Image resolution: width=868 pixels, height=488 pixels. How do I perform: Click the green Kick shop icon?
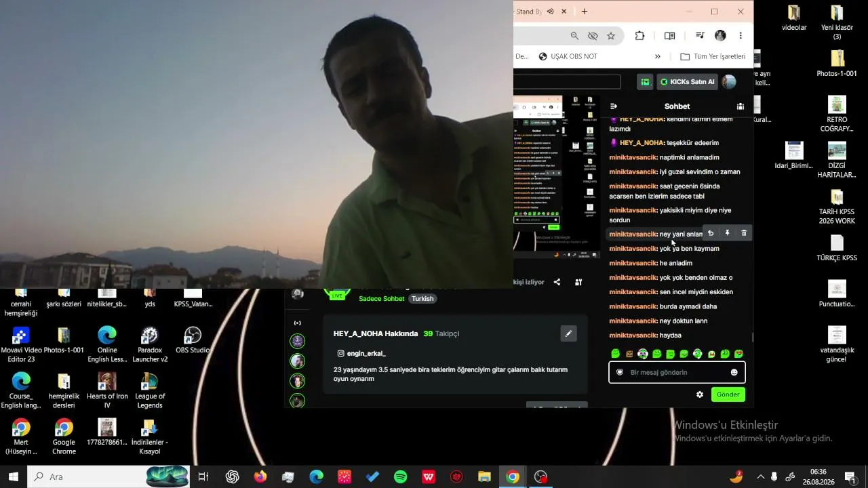pyautogui.click(x=645, y=82)
